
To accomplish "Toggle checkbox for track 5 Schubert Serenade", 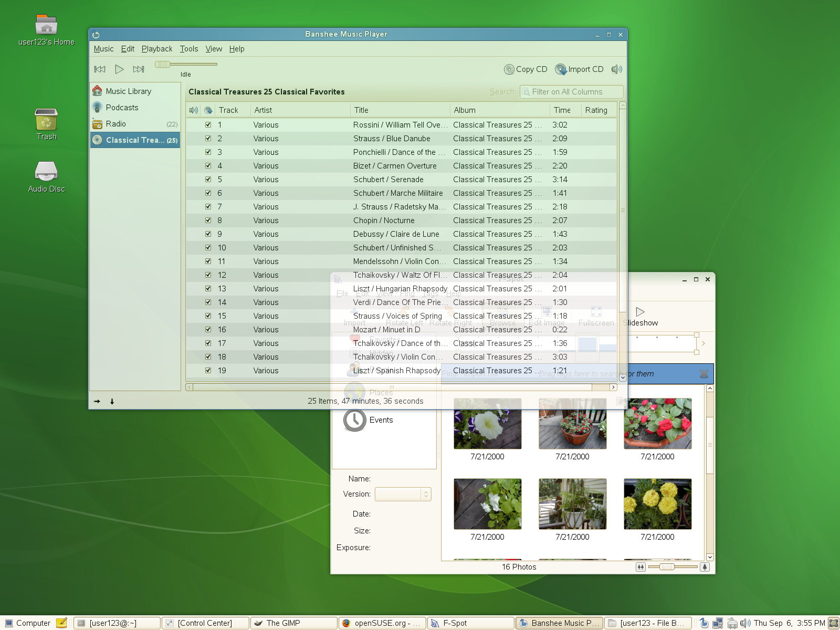I will click(x=208, y=180).
